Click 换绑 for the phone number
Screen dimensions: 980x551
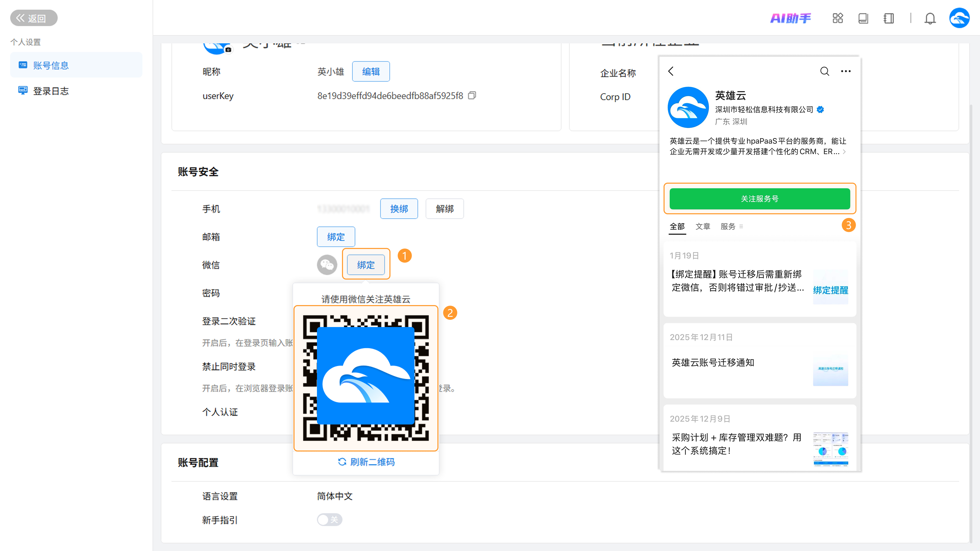point(399,209)
